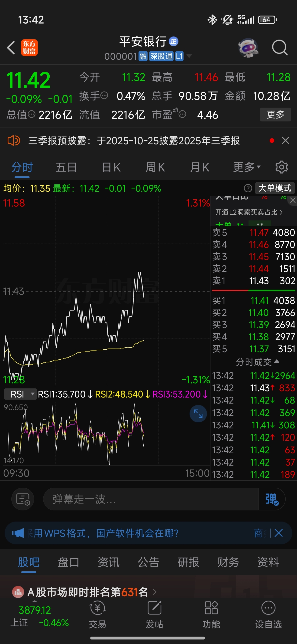
Task: Tap the back arrow icon
Action: [11, 47]
